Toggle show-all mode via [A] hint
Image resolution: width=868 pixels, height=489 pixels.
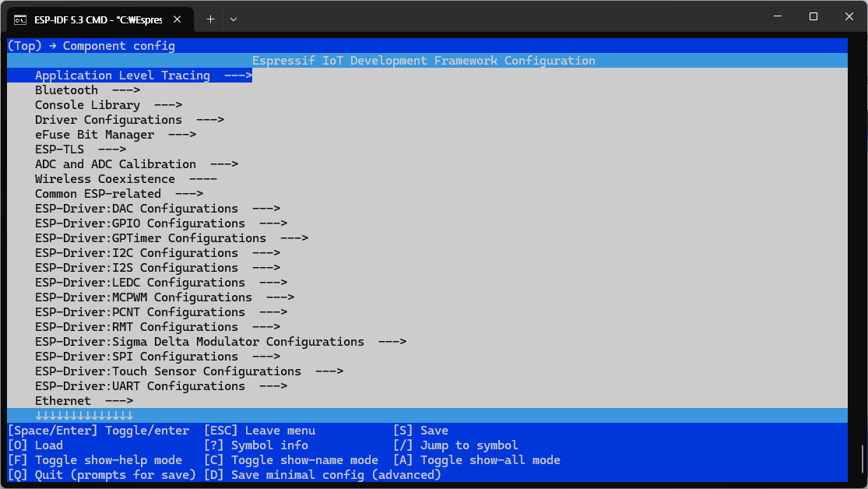[476, 460]
